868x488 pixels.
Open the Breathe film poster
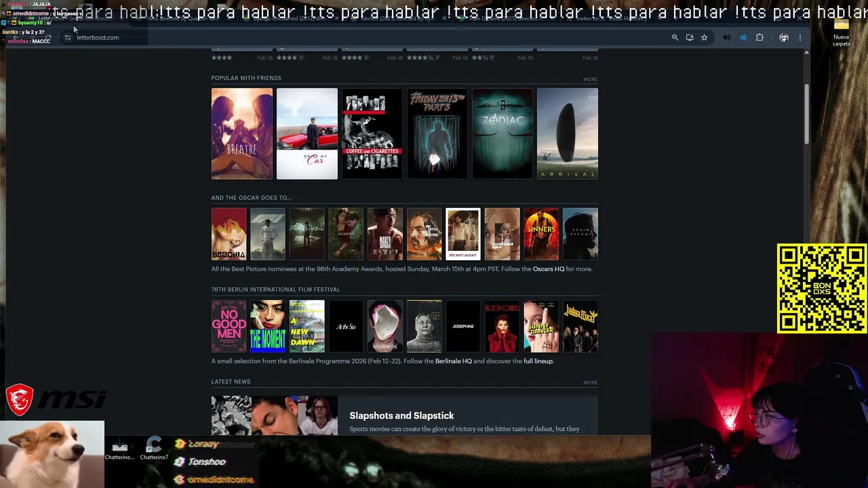(241, 134)
